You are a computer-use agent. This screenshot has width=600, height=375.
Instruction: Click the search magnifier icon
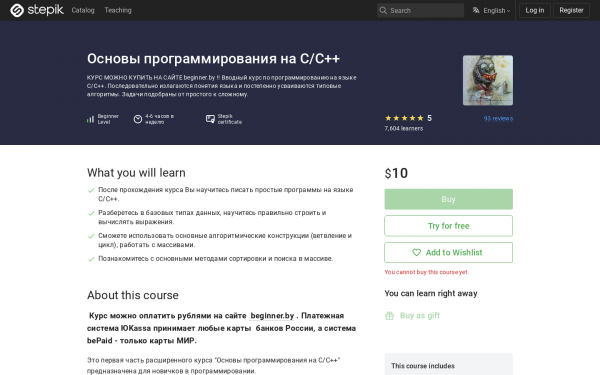click(x=383, y=10)
